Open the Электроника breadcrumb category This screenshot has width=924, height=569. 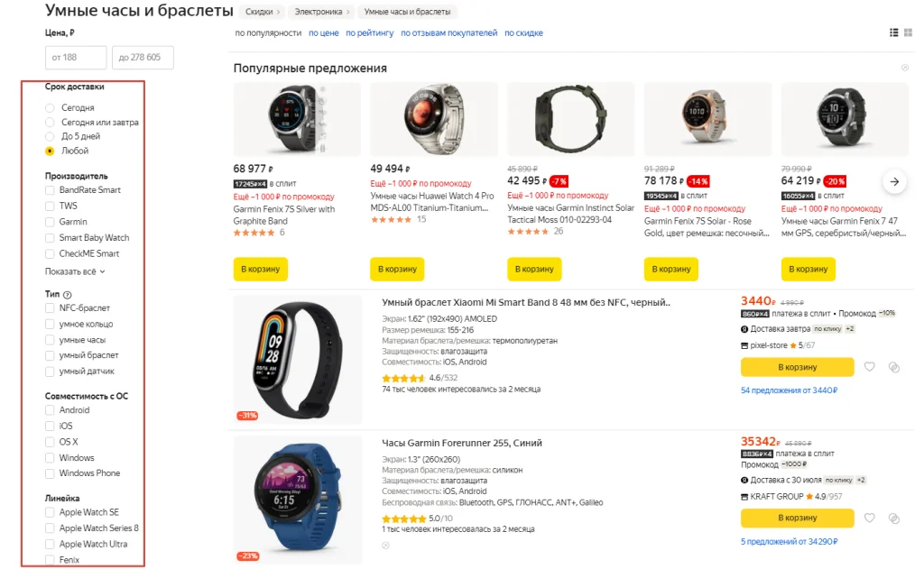[319, 13]
